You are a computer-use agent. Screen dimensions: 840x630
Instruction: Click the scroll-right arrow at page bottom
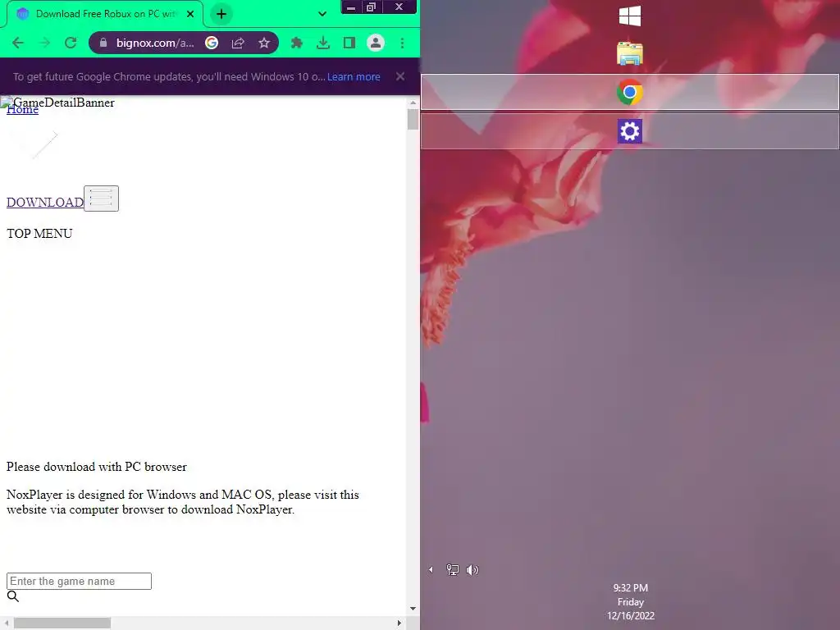click(x=399, y=623)
